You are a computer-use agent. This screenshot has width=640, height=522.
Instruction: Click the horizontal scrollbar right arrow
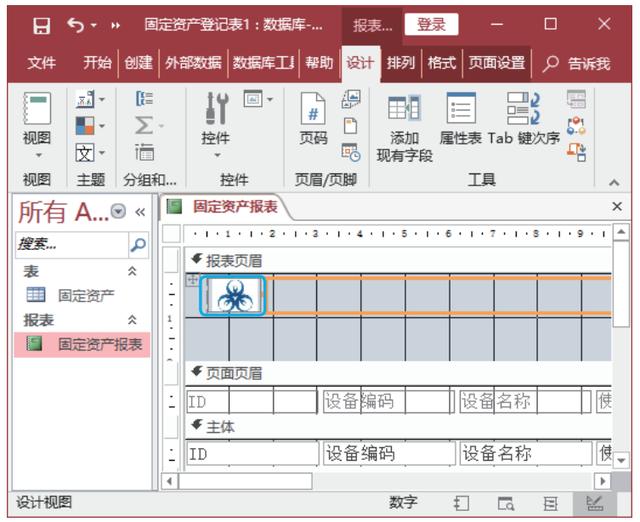pyautogui.click(x=602, y=481)
